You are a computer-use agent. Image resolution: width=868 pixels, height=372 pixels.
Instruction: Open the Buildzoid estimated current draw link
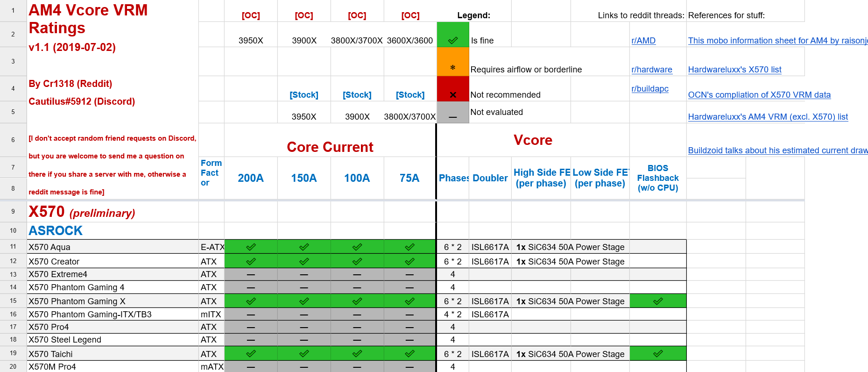point(777,150)
